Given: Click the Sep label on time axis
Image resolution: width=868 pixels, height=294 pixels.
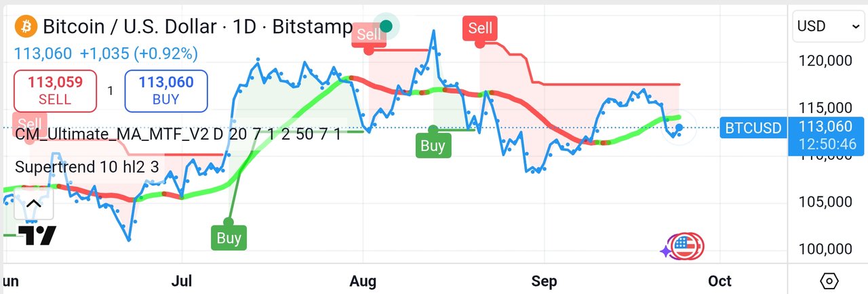Looking at the screenshot, I should click(x=545, y=280).
